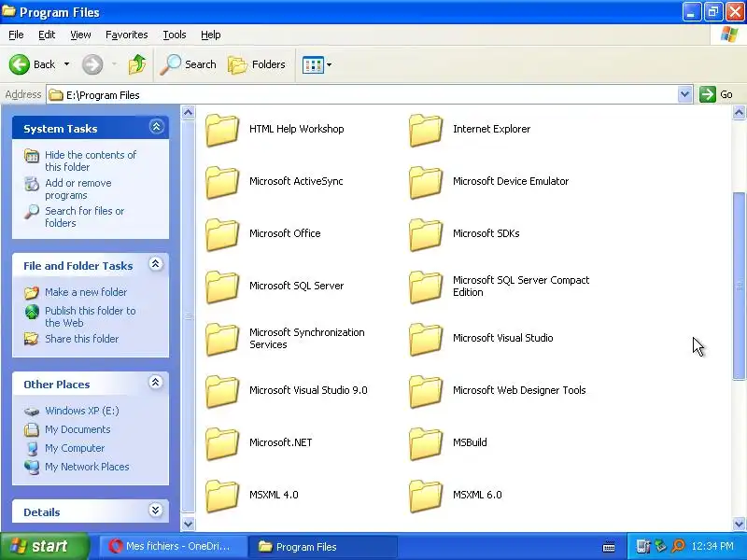Open My Documents in Other Places

[78, 429]
